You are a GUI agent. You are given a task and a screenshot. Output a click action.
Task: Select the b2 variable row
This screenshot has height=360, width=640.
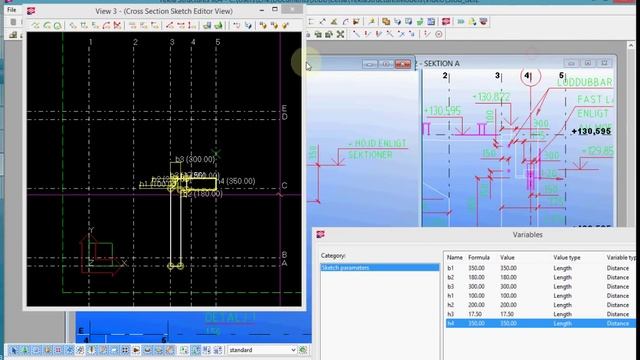coord(540,278)
